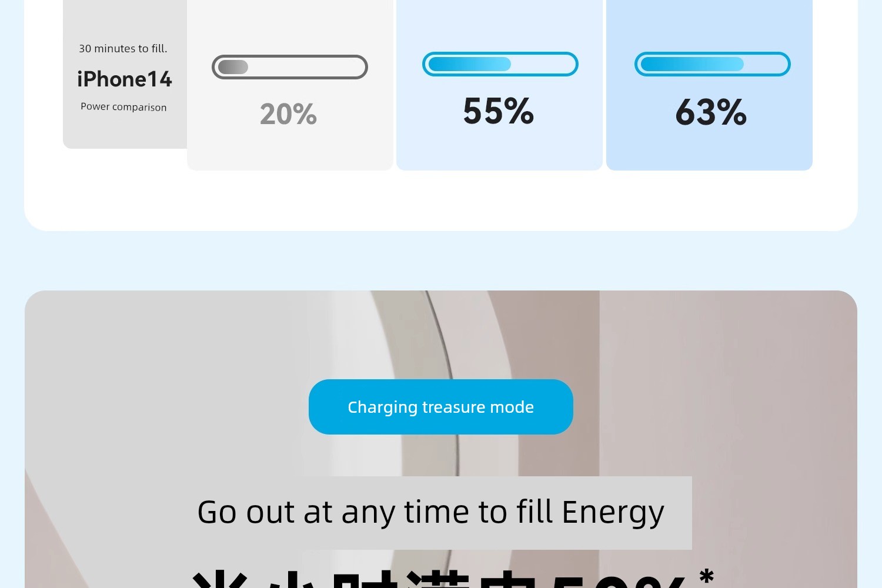Viewport: 882px width, 588px height.
Task: Click the 63% percentage label
Action: pyautogui.click(x=711, y=112)
